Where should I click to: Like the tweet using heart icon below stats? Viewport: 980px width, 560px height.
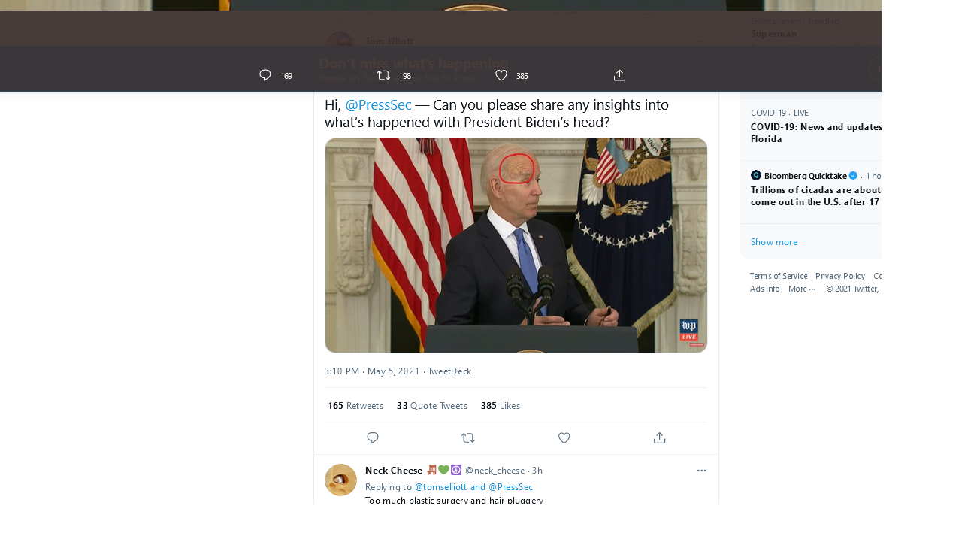(564, 437)
